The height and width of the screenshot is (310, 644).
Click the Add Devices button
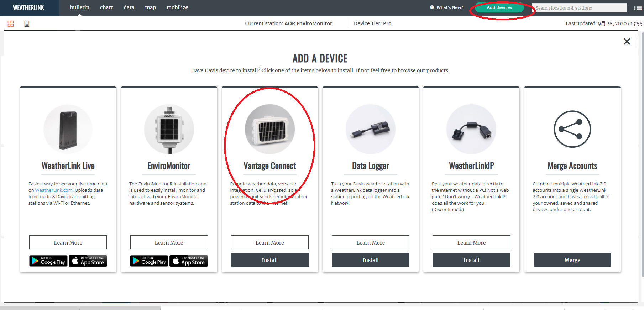(x=499, y=7)
